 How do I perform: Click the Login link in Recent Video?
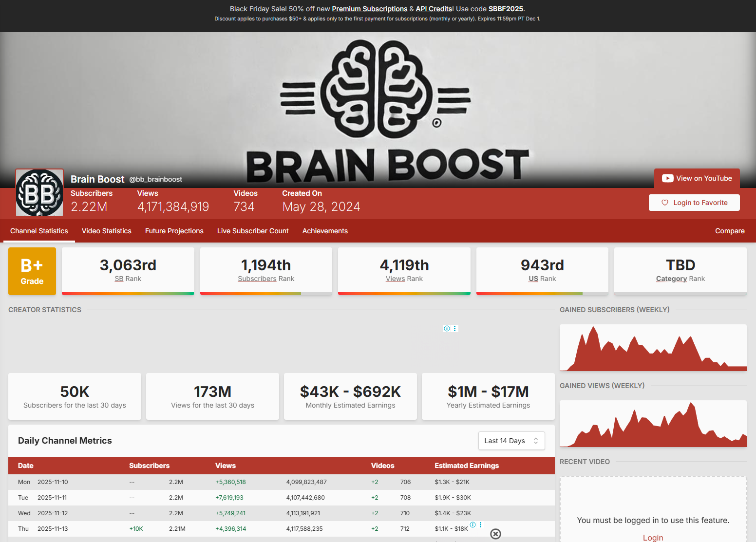point(653,538)
